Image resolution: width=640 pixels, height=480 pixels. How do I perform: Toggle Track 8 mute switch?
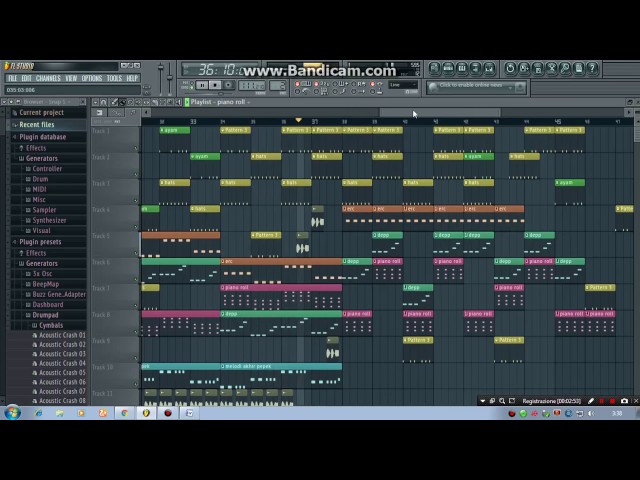[136, 332]
